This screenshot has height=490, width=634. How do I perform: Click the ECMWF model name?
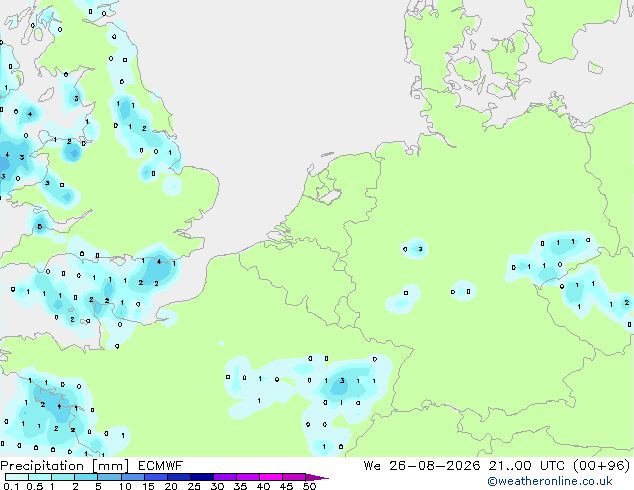[x=160, y=466]
